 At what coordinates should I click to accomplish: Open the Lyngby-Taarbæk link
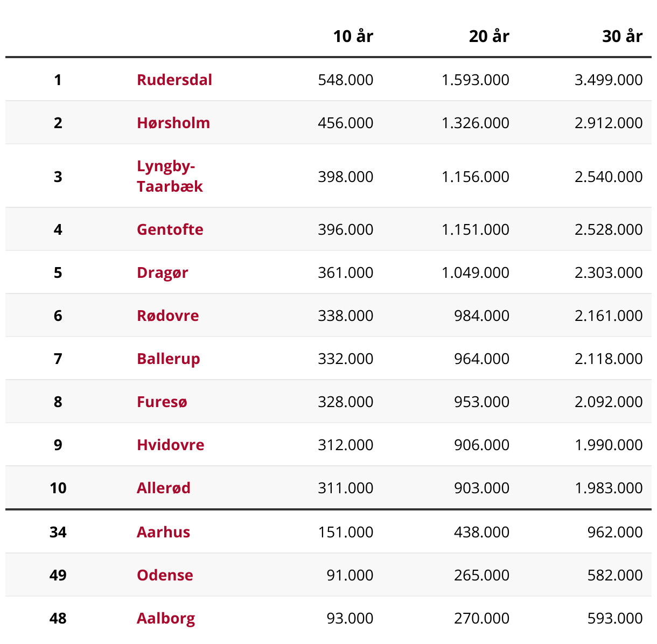[169, 176]
